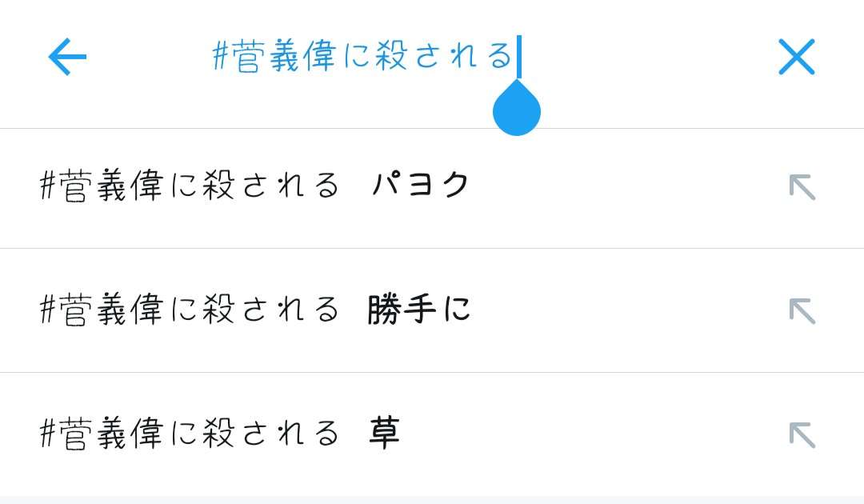This screenshot has height=504, width=864.
Task: Click 菅義偉 in the blue search query
Action: click(x=284, y=56)
